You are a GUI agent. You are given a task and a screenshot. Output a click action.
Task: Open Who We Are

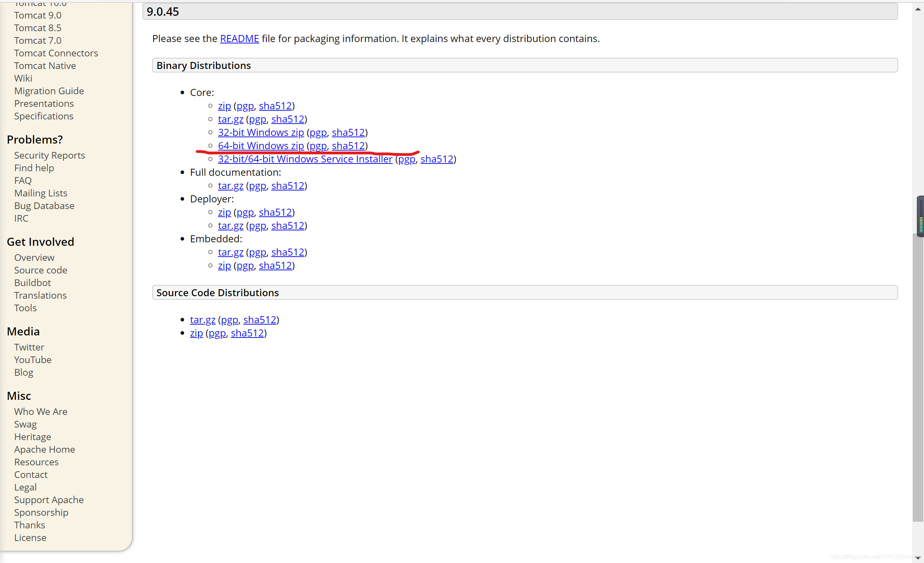click(x=41, y=411)
